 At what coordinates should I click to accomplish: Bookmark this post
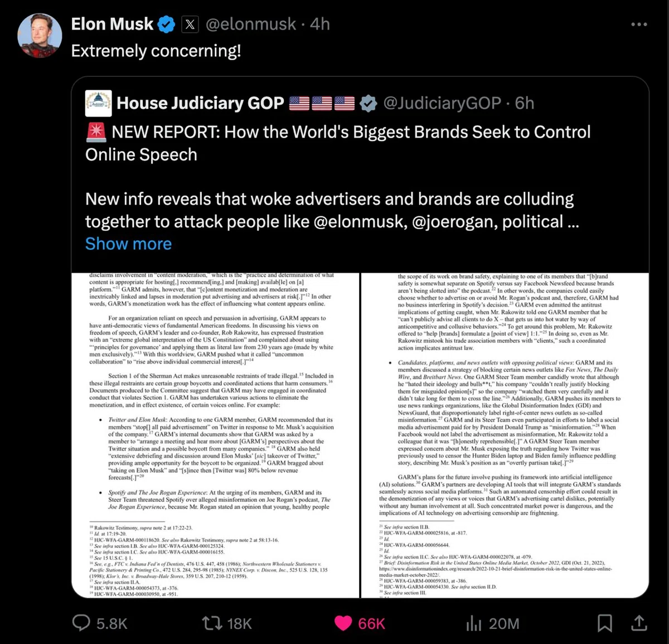pos(604,623)
